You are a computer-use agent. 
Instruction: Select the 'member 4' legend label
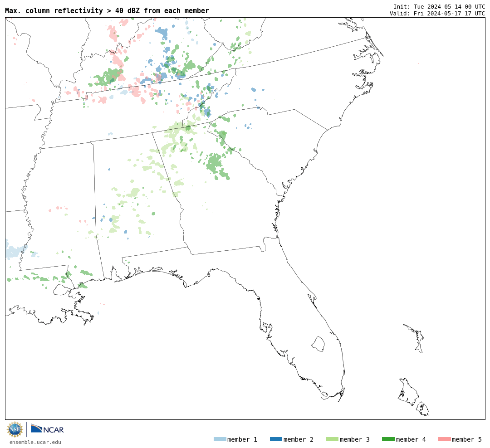click(411, 439)
